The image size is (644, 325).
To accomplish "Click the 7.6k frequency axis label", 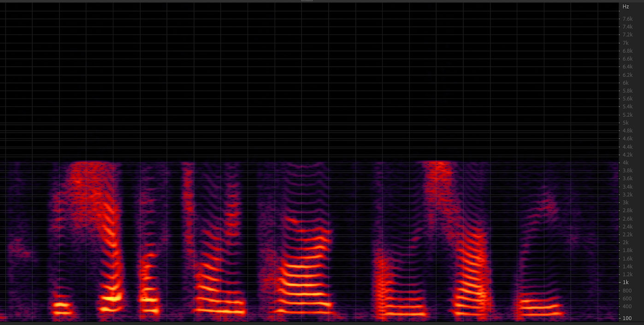I will tap(627, 19).
